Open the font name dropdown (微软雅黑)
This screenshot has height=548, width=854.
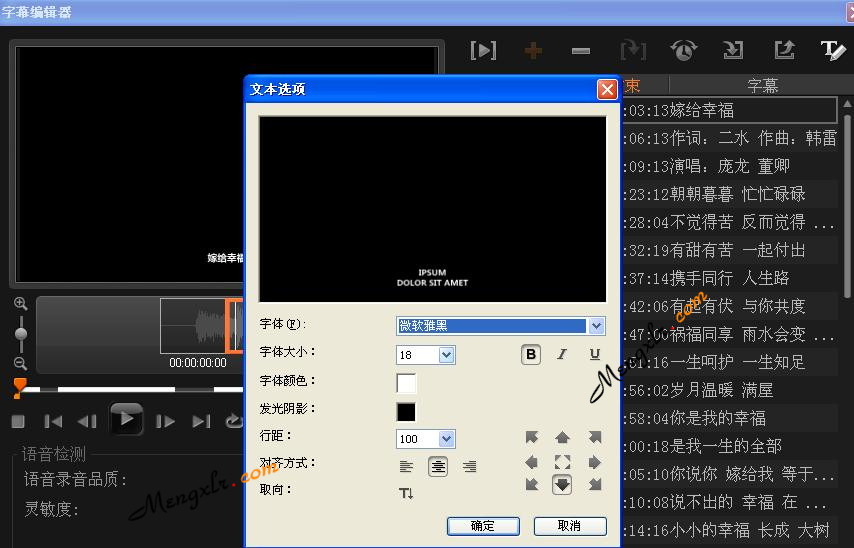tap(597, 326)
